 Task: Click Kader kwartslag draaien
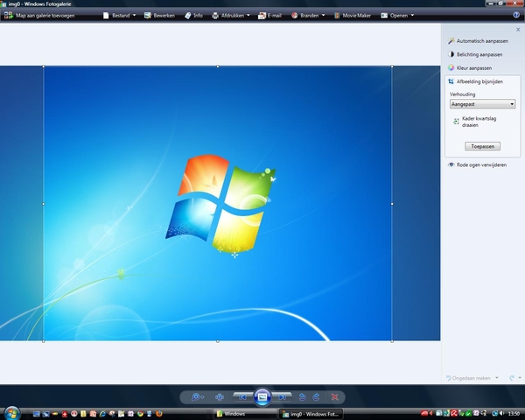click(x=479, y=122)
